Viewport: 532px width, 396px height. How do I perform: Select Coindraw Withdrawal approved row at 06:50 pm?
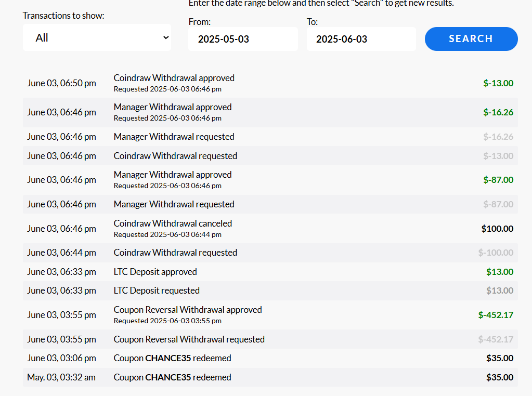click(174, 78)
